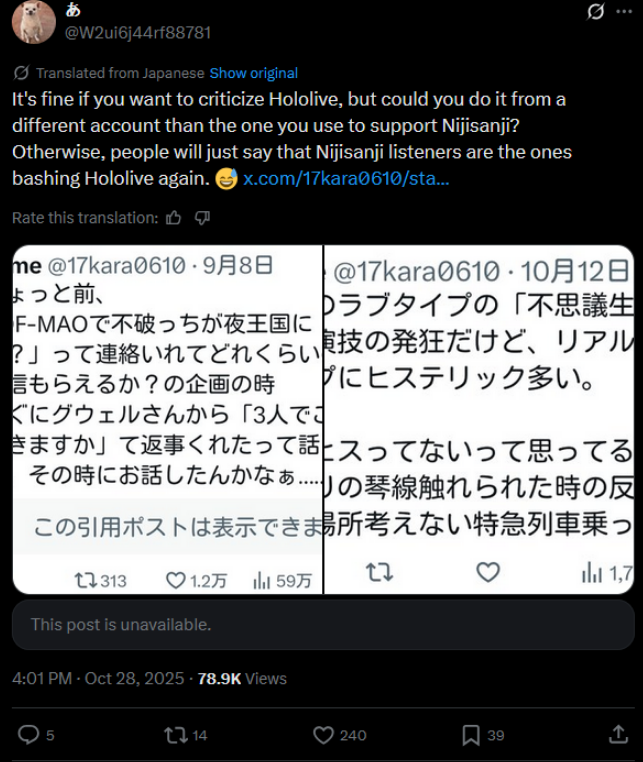Click the 4:01 PM Oct 28, 2025 timestamp
Image resolution: width=643 pixels, height=762 pixels.
98,678
